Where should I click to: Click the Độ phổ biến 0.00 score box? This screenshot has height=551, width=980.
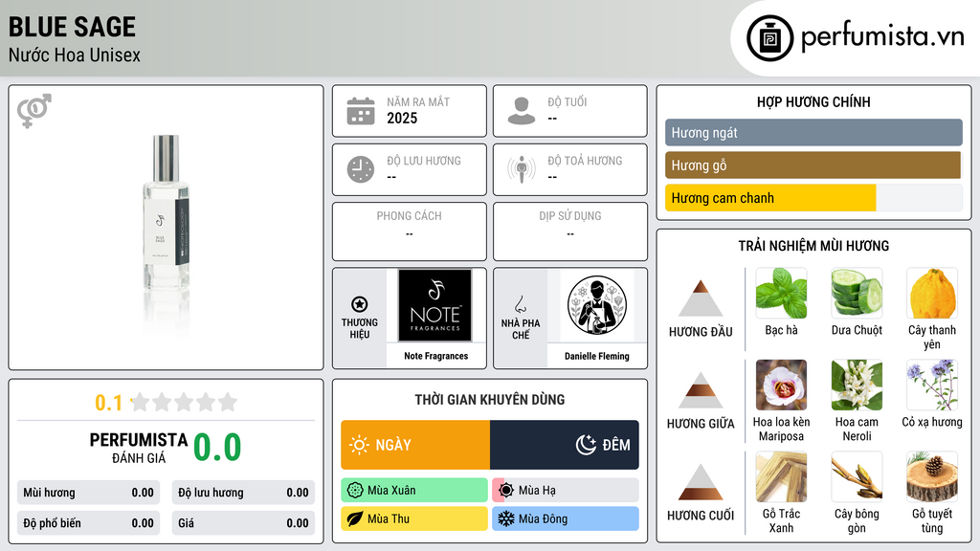tap(88, 523)
